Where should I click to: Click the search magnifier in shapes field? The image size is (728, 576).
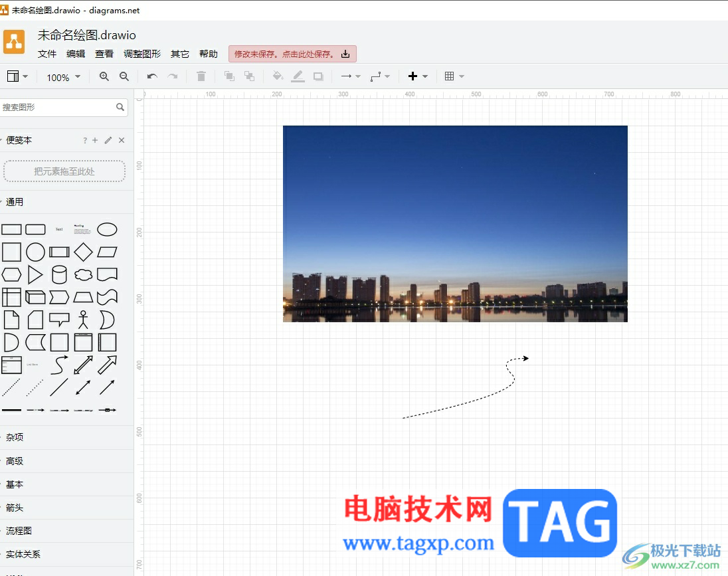coord(120,108)
